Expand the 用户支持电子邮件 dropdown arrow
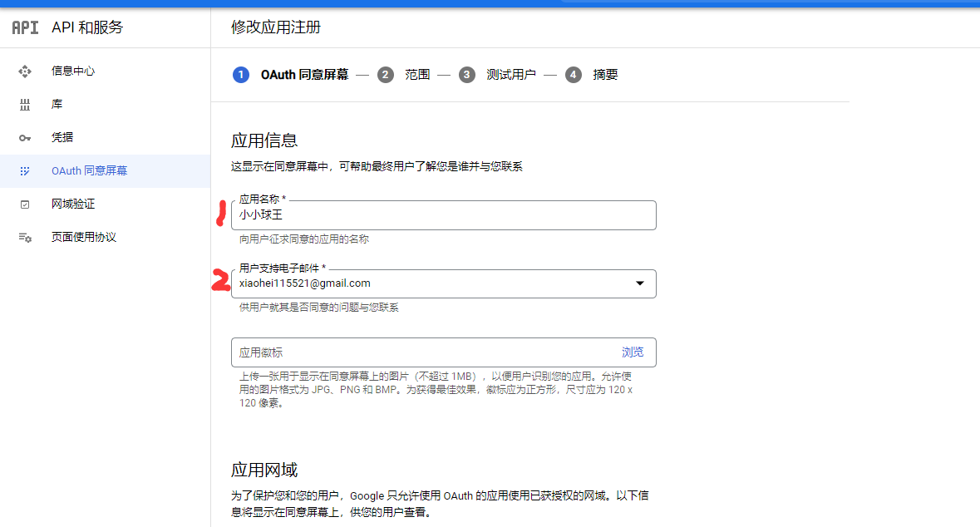Image resolution: width=980 pixels, height=527 pixels. pyautogui.click(x=639, y=283)
